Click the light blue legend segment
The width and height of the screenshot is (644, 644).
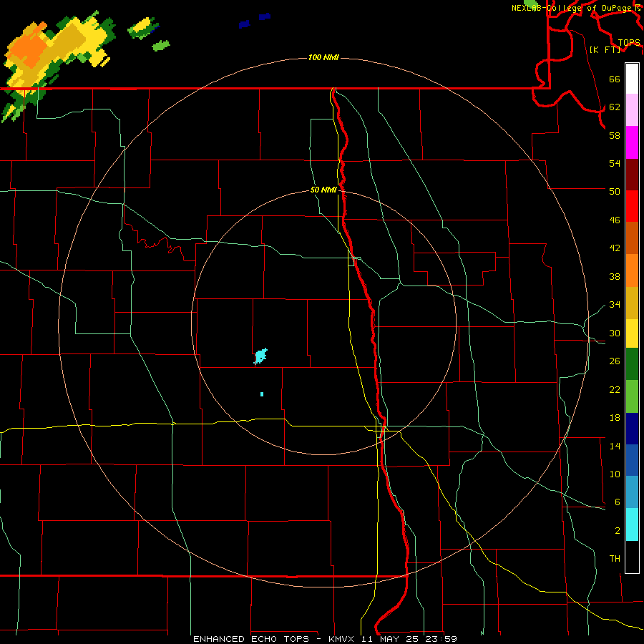(x=632, y=492)
